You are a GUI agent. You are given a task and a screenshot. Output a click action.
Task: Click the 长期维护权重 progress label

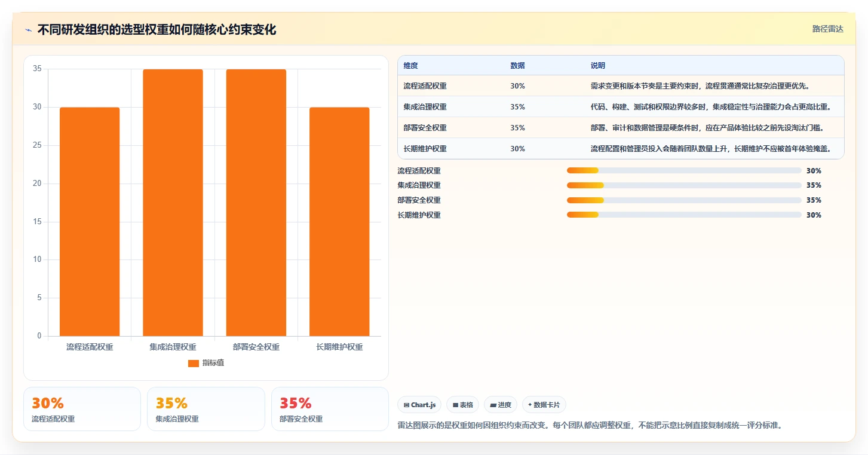click(x=419, y=215)
